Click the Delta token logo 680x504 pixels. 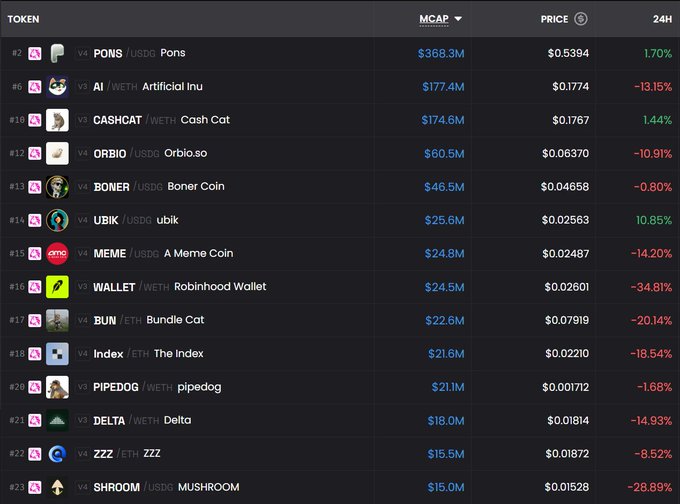[57, 420]
